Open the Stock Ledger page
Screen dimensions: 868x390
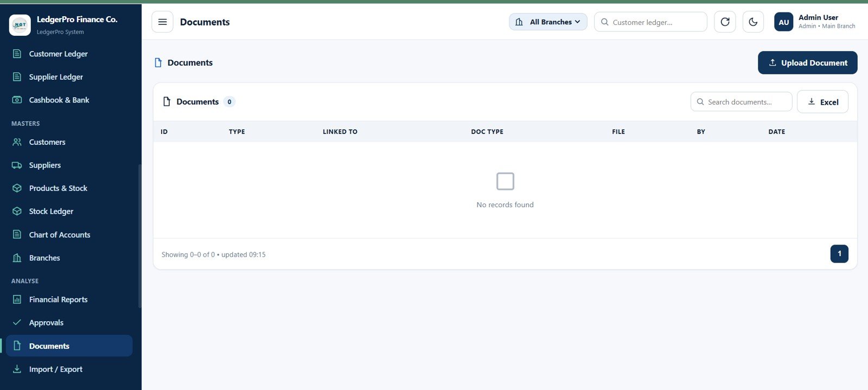click(x=69, y=211)
